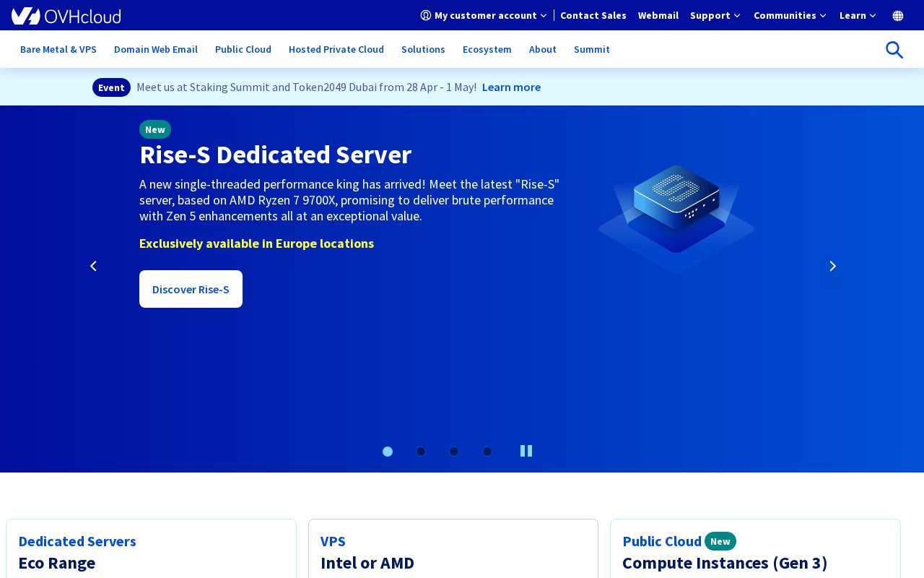
Task: Open the Solutions menu
Action: pyautogui.click(x=423, y=49)
